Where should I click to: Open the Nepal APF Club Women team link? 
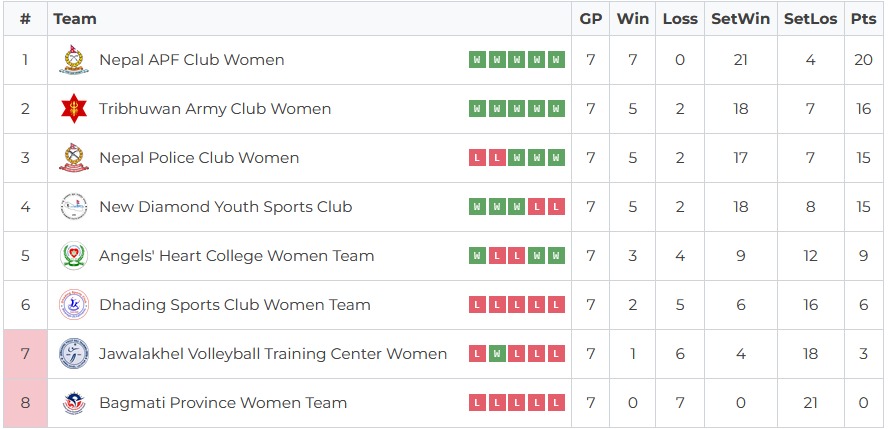(x=191, y=60)
